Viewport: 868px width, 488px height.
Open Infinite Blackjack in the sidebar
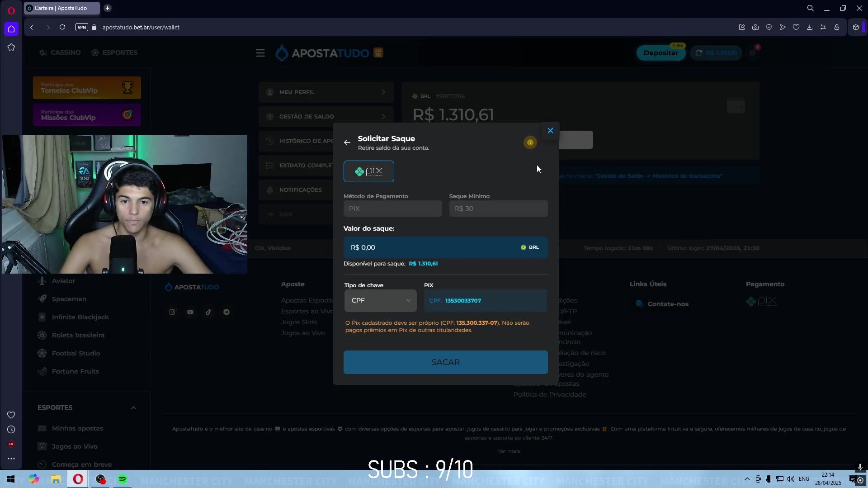pos(80,317)
